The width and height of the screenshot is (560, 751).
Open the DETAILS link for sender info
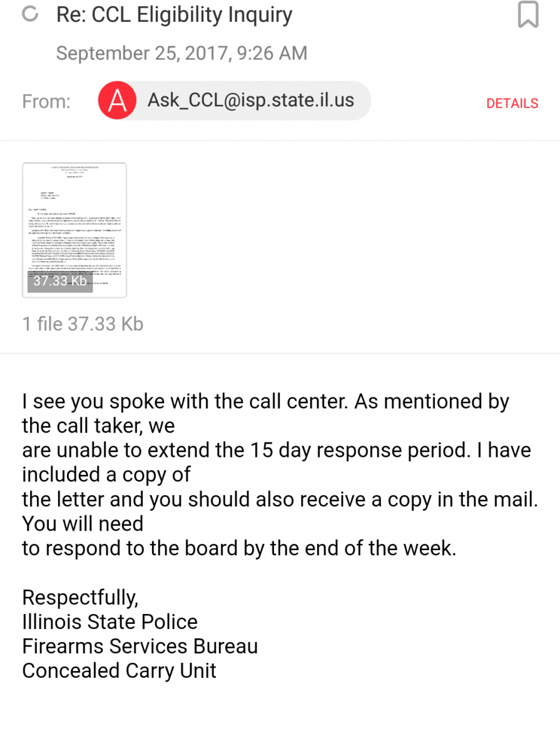pos(512,103)
